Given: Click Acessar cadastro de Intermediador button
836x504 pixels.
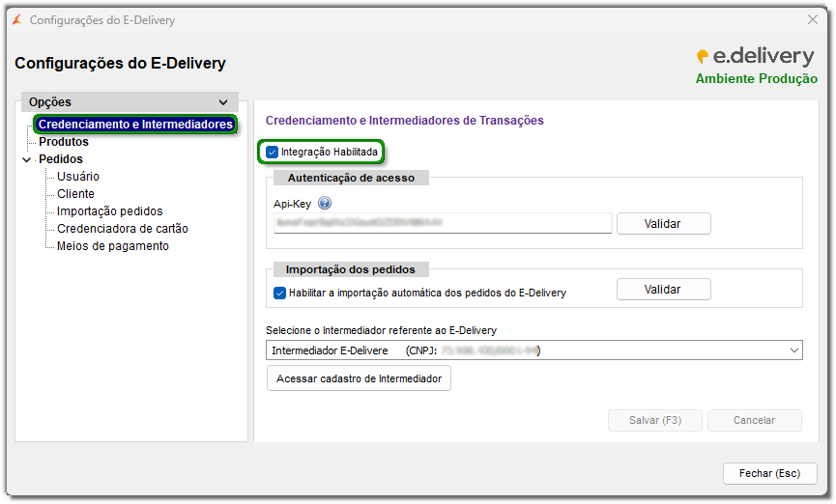Looking at the screenshot, I should coord(359,378).
